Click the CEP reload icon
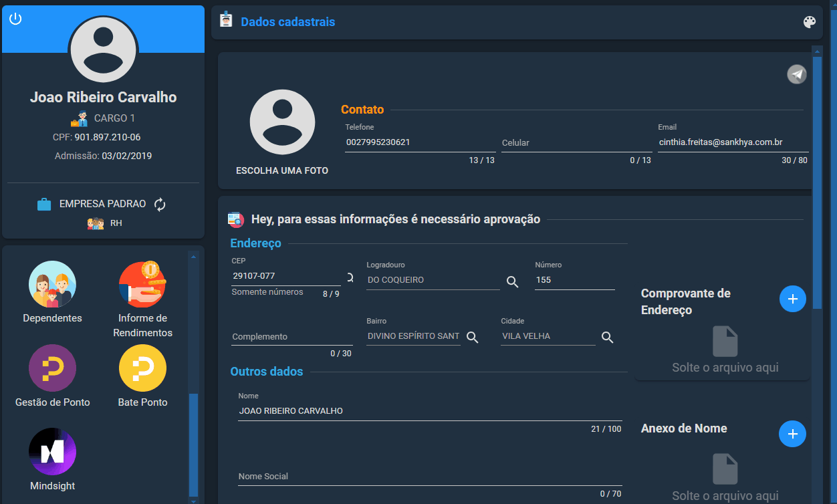This screenshot has width=837, height=504. pyautogui.click(x=349, y=277)
